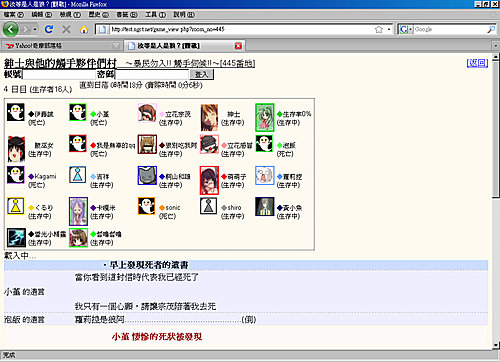Click the page icon in the address bar
The width and height of the screenshot is (500, 362).
click(102, 29)
